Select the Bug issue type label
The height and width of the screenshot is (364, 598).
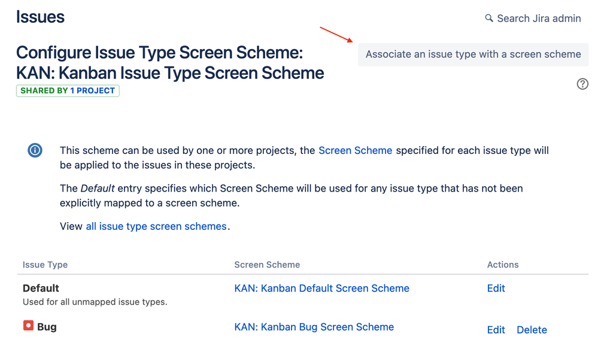[47, 327]
